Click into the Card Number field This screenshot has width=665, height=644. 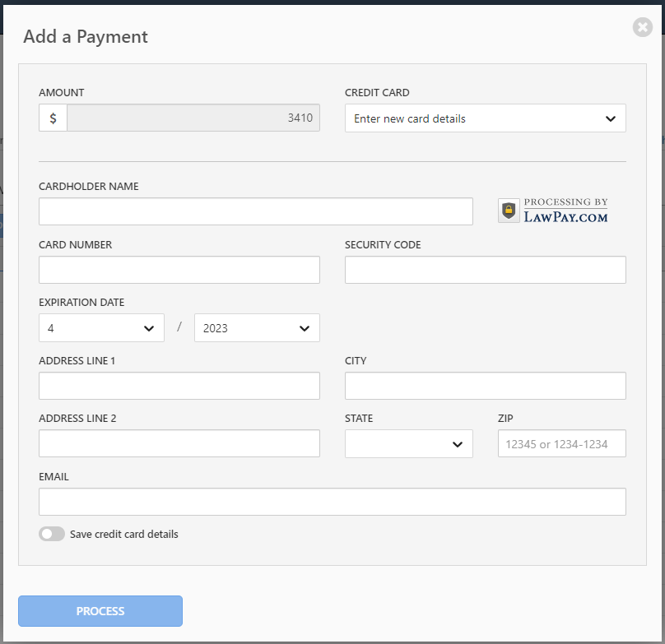[x=179, y=270]
